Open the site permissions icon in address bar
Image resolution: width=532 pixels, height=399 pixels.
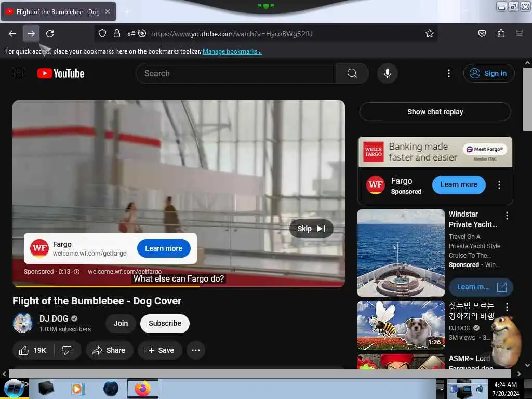pos(131,33)
